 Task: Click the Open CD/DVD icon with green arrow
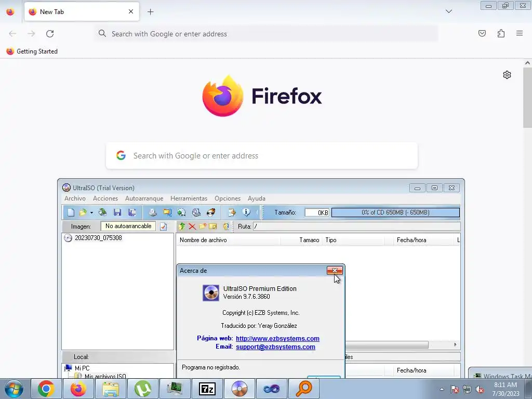click(102, 212)
